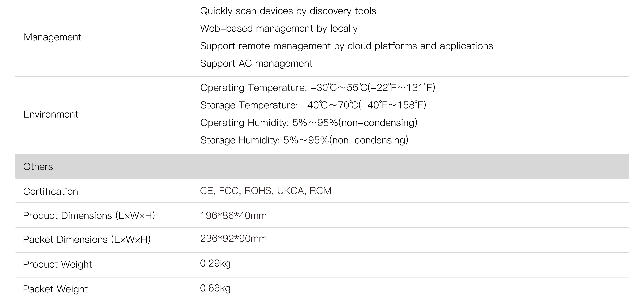Select the Storage Temperature specification line
644x300 pixels.
(313, 105)
